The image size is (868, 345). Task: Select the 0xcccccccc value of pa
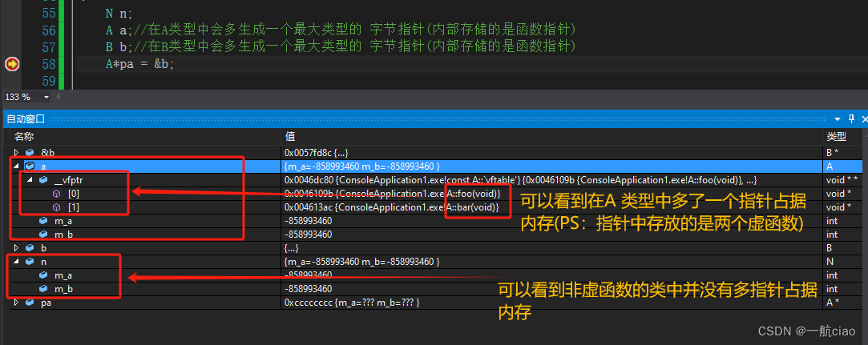pyautogui.click(x=352, y=303)
